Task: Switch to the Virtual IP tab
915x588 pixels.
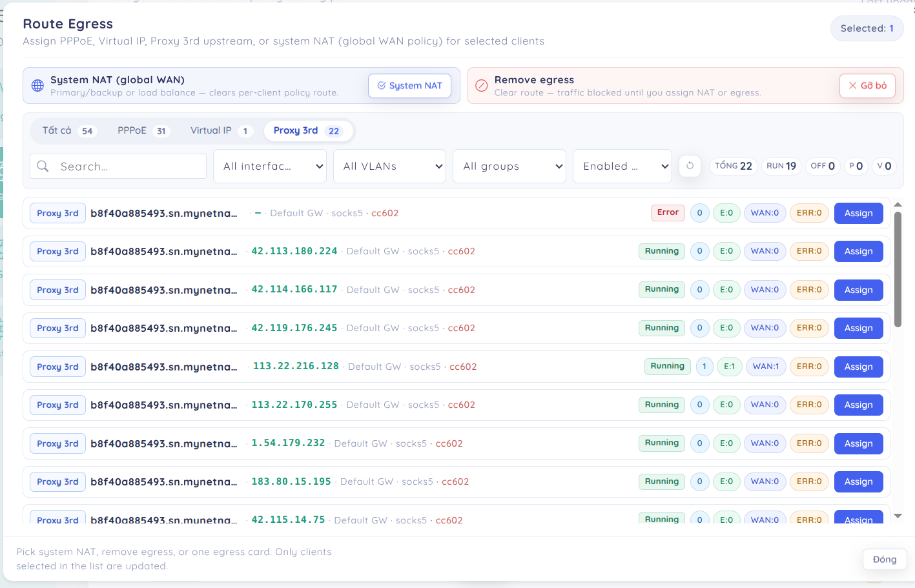Action: tap(221, 130)
